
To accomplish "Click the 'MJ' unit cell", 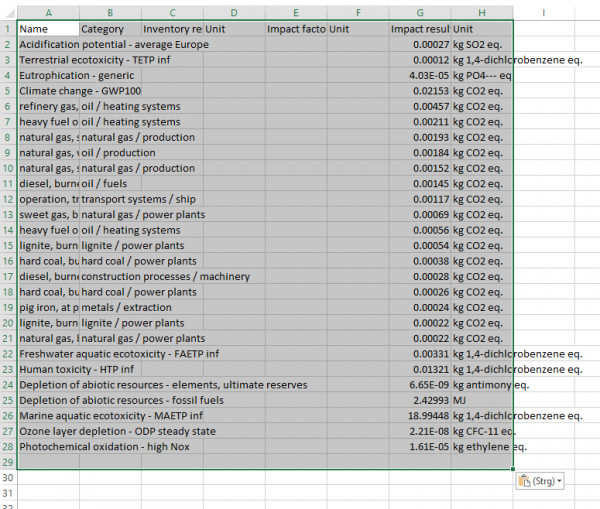I will pos(482,400).
